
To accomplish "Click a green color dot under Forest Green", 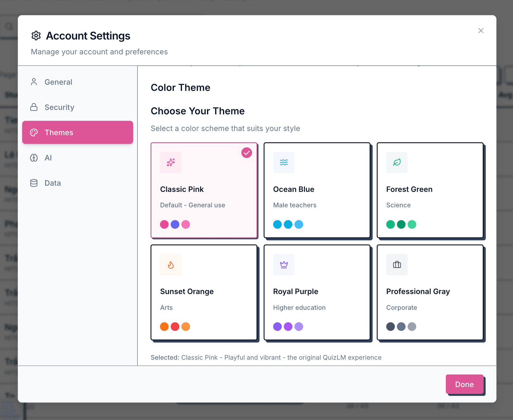I will pos(390,224).
